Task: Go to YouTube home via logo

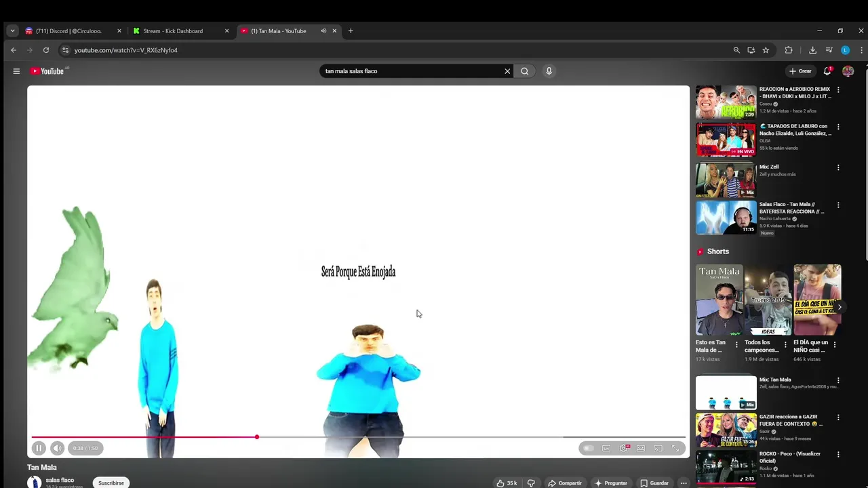Action: tap(47, 71)
